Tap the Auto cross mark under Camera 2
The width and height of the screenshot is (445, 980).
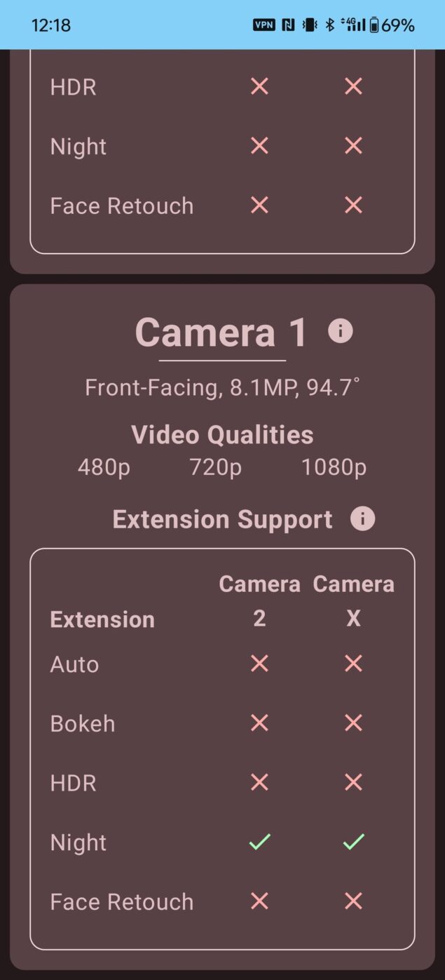pos(259,663)
